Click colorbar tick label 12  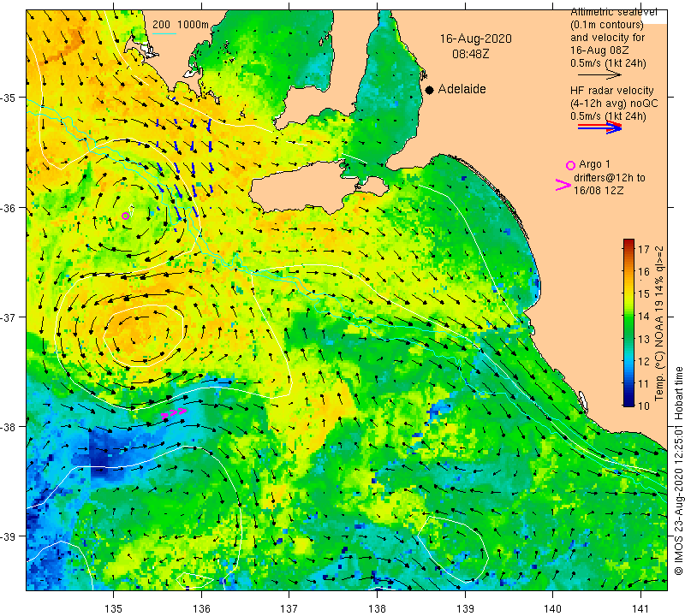click(644, 361)
